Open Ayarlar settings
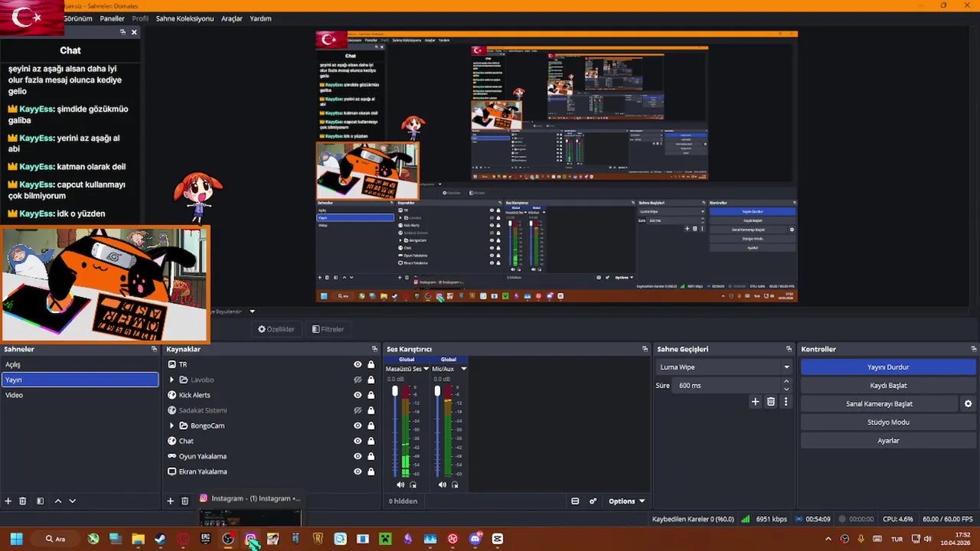980x551 pixels. [x=888, y=441]
